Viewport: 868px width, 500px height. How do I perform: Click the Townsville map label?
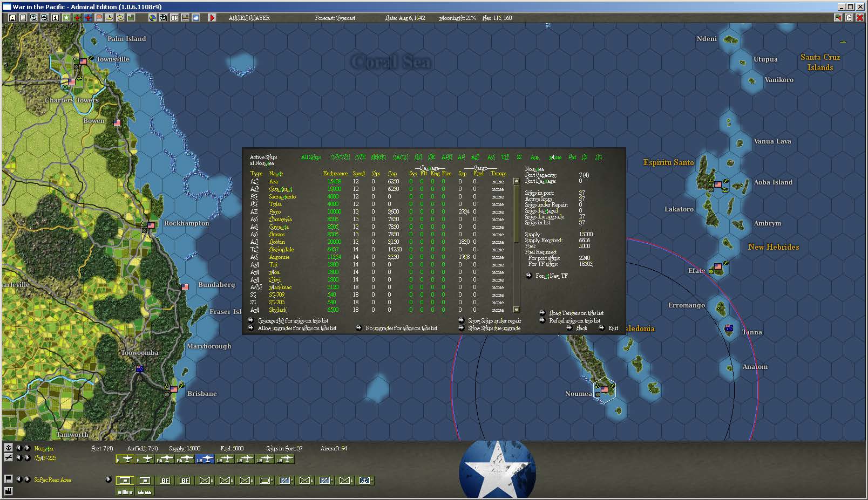click(x=113, y=59)
